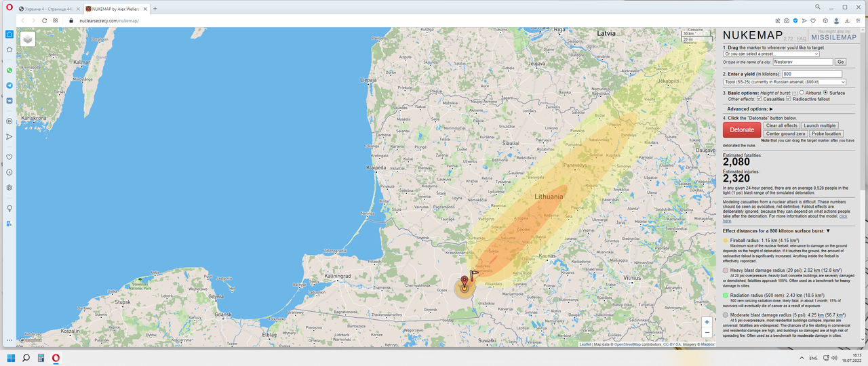
Task: Toggle the Radioactive fallout checkbox
Action: (x=789, y=99)
